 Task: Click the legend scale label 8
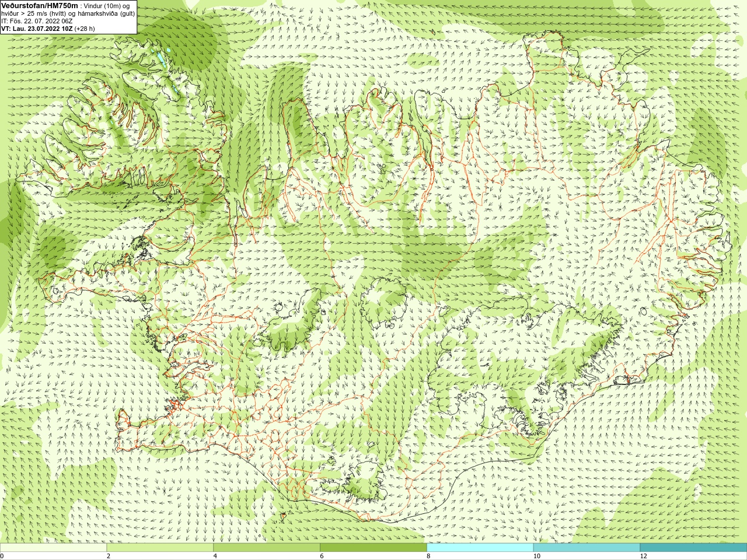click(x=428, y=556)
